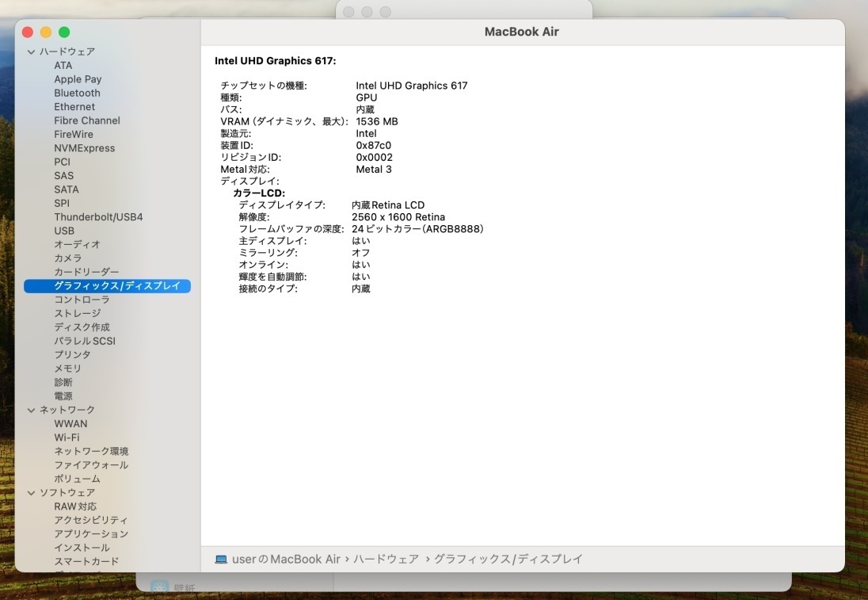
Task: Click the resolution '2560 x 1600 Retina'
Action: (x=398, y=217)
